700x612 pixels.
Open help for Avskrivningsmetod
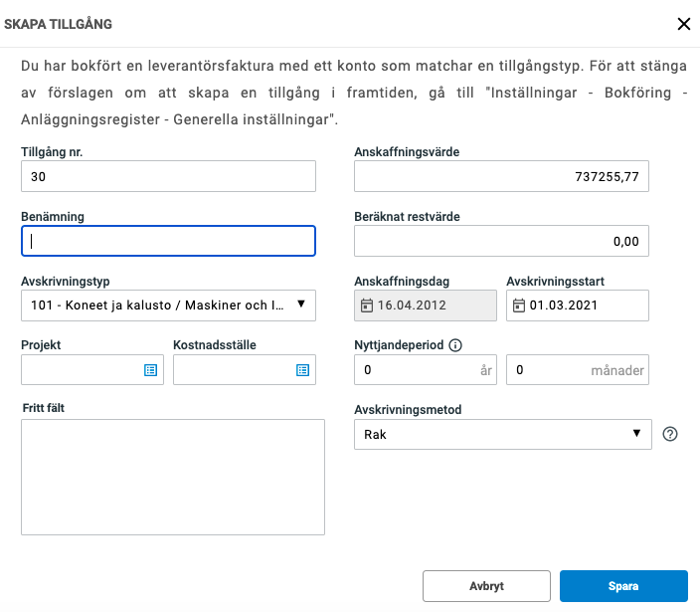click(x=670, y=435)
